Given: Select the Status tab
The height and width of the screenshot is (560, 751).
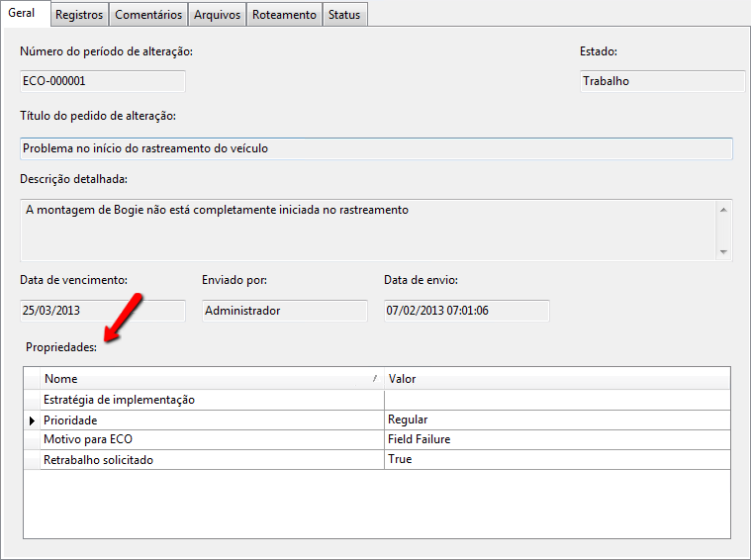Looking at the screenshot, I should (344, 15).
